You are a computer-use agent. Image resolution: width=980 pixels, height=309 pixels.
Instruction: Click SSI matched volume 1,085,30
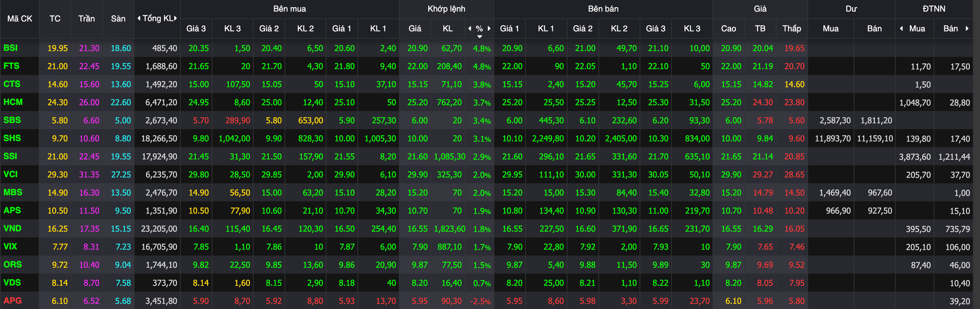tap(449, 156)
